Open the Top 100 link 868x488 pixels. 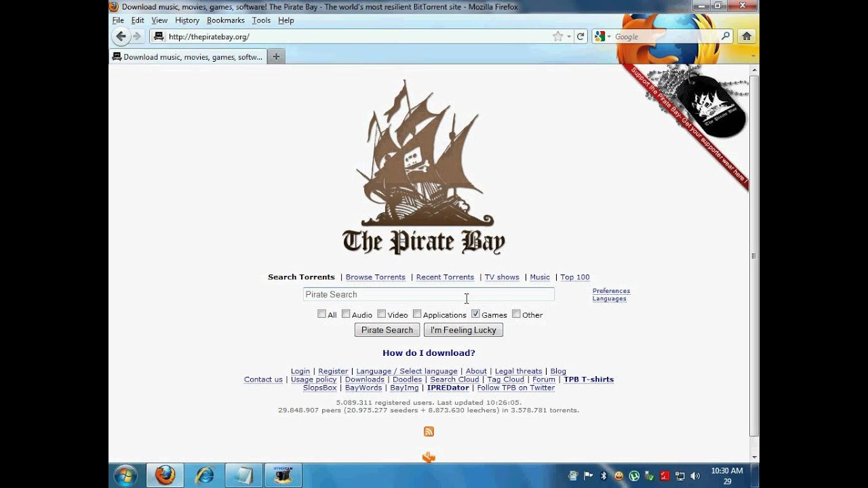pos(575,277)
